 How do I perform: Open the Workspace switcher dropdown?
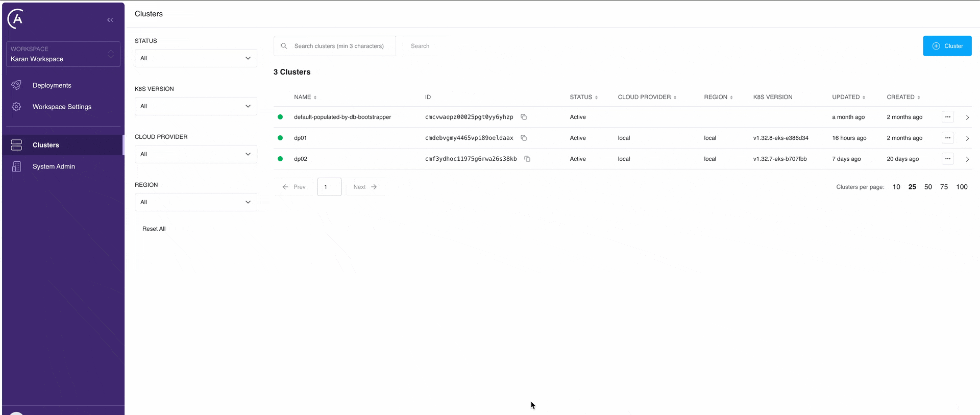point(63,54)
